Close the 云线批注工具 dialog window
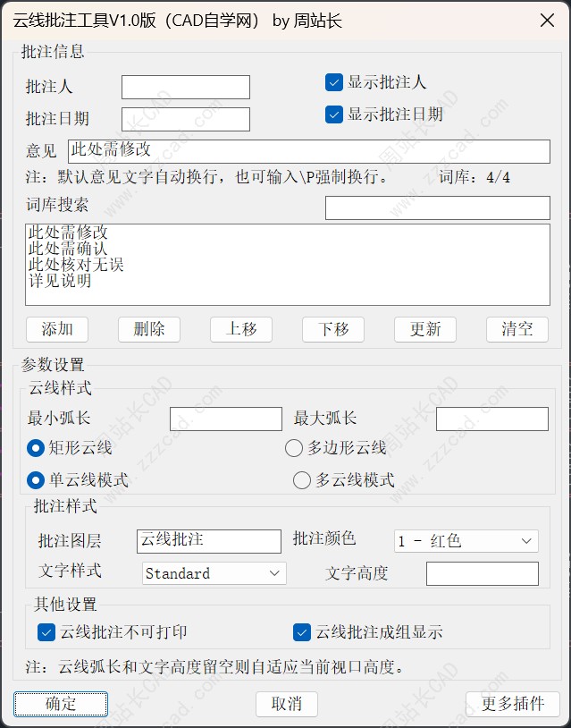This screenshot has height=728, width=571. coord(547,20)
